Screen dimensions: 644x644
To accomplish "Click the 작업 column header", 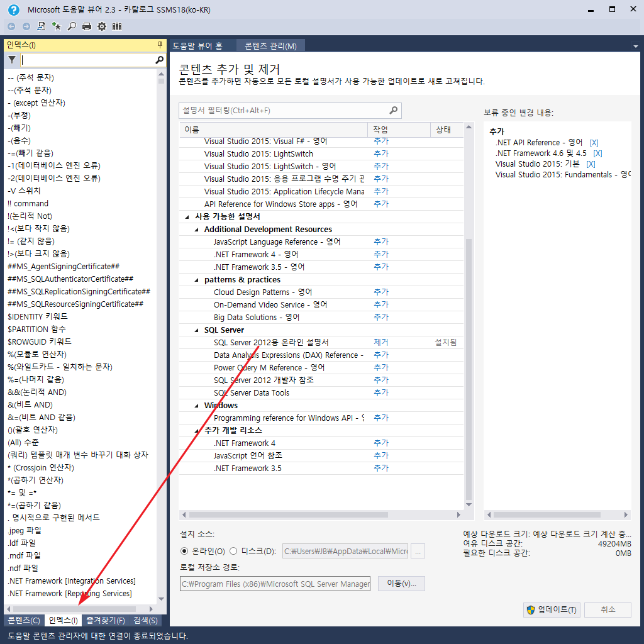I will [x=399, y=130].
